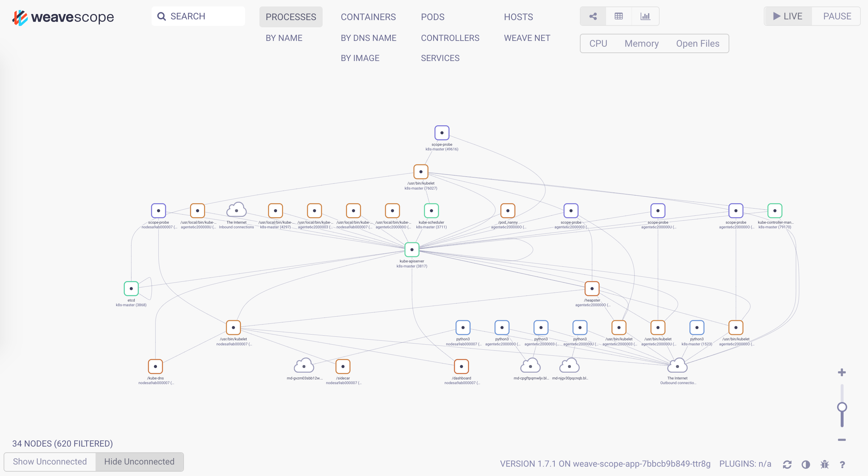
Task: Toggle contrast mode icon in footer
Action: point(806,465)
